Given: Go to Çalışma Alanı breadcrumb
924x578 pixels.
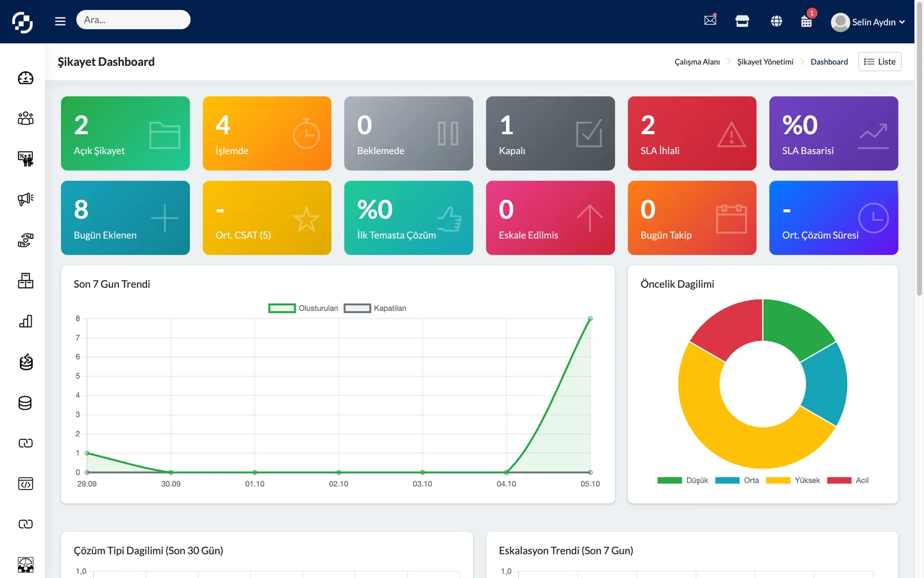Looking at the screenshot, I should click(x=697, y=62).
